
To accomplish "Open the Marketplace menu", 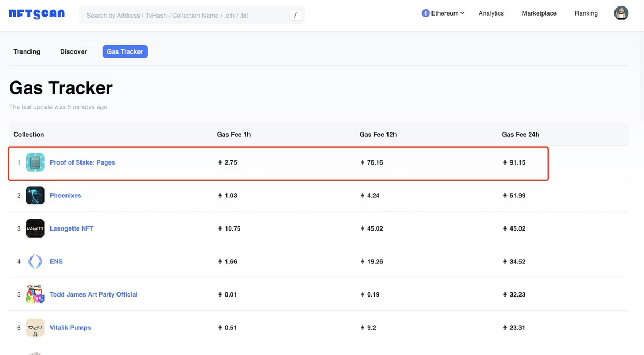I will click(x=539, y=13).
